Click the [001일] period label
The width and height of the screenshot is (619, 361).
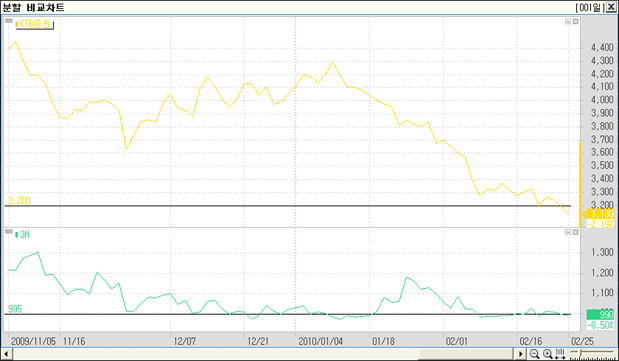590,8
